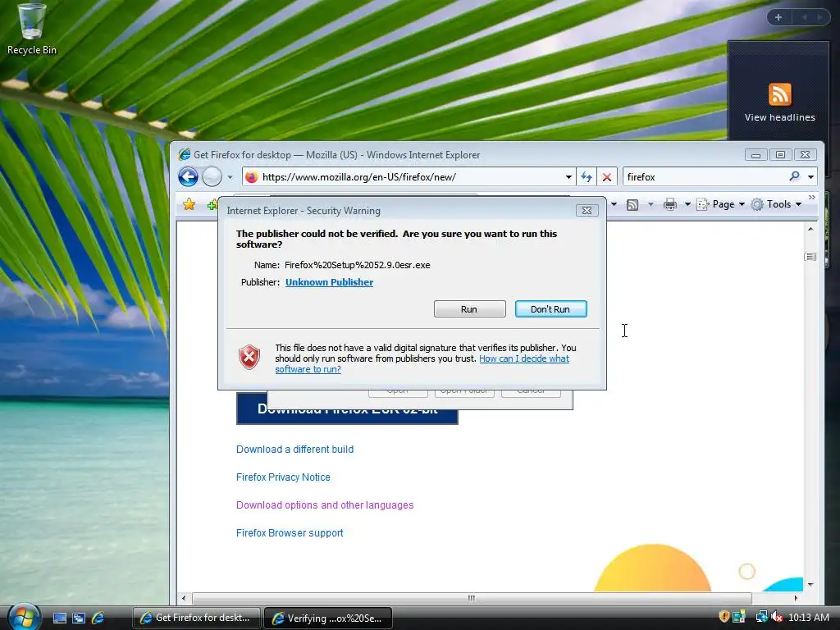
Task: Click Firefox%20Setup%2052.9.0esr.exe file name
Action: 358,265
